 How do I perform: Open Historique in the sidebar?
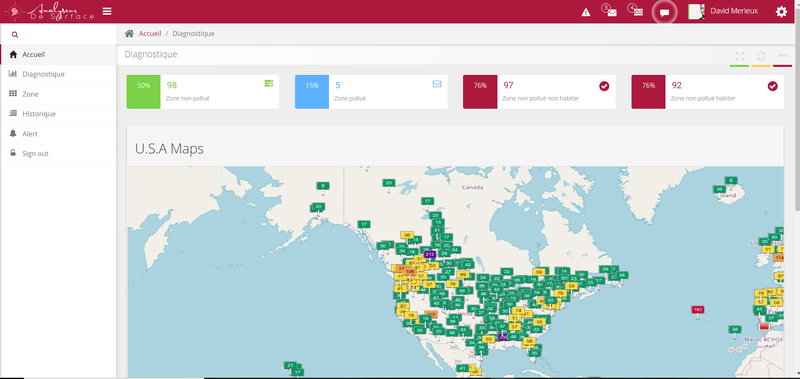59,114
